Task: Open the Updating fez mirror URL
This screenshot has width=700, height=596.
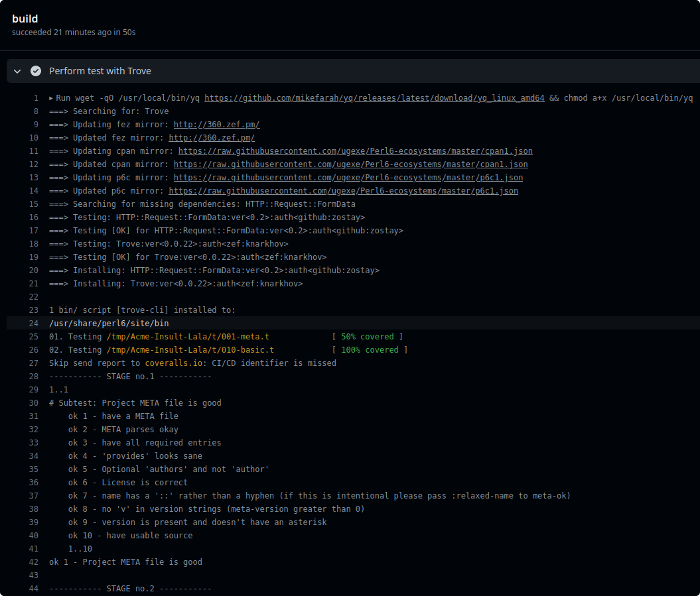Action: click(x=216, y=125)
